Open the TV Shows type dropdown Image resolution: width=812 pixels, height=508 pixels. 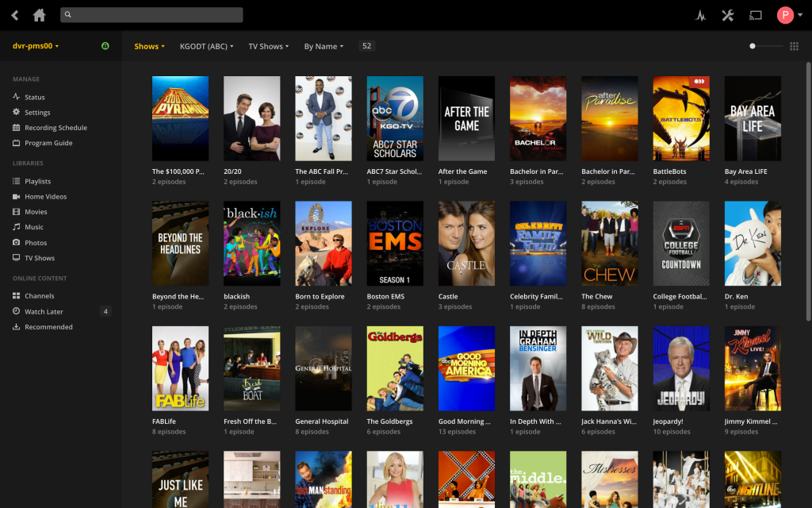point(268,46)
